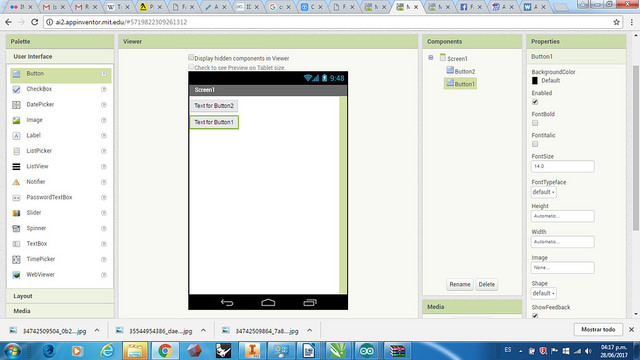The width and height of the screenshot is (640, 360).
Task: Click Delete component button
Action: coord(487,284)
